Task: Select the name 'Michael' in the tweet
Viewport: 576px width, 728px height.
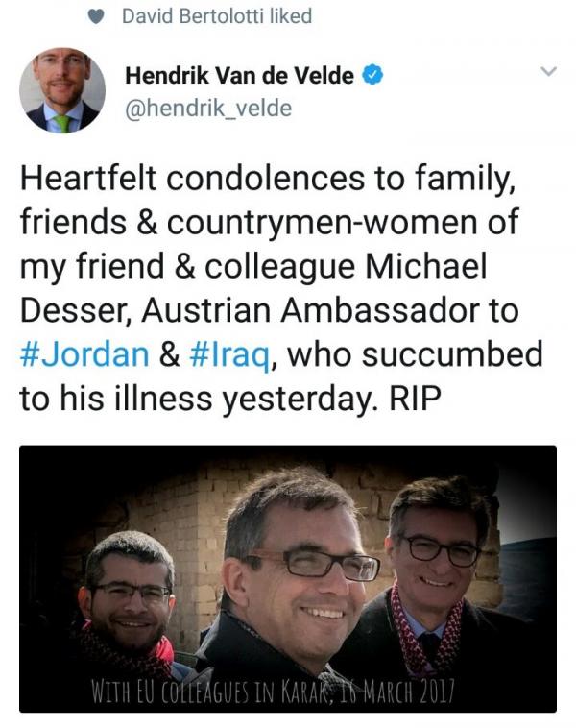Action: tap(426, 266)
